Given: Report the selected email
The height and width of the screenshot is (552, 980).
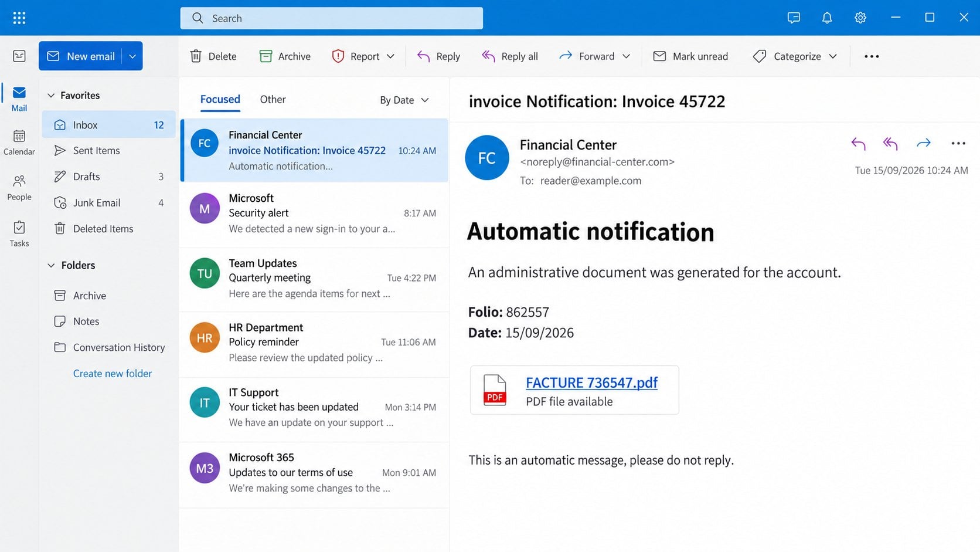Looking at the screenshot, I should click(356, 56).
